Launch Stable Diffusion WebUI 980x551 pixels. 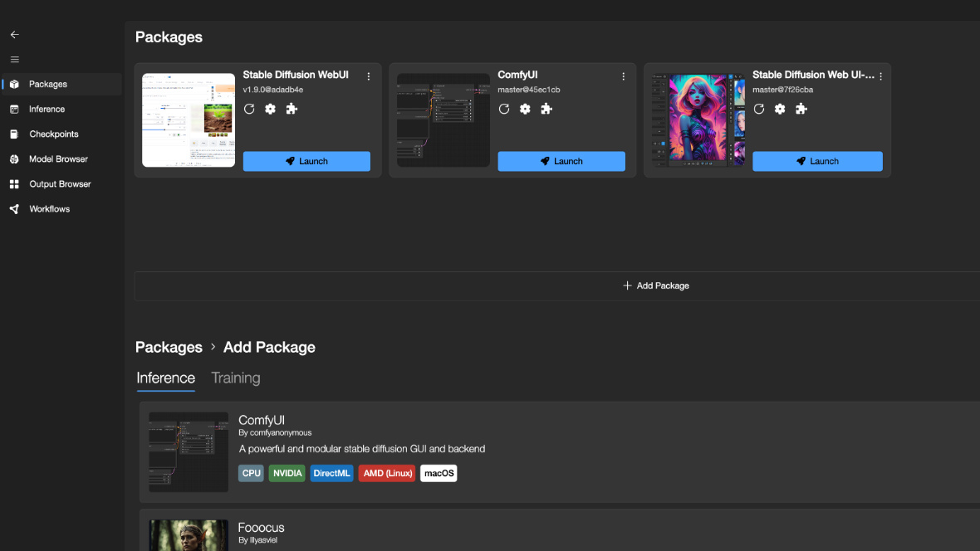(306, 161)
